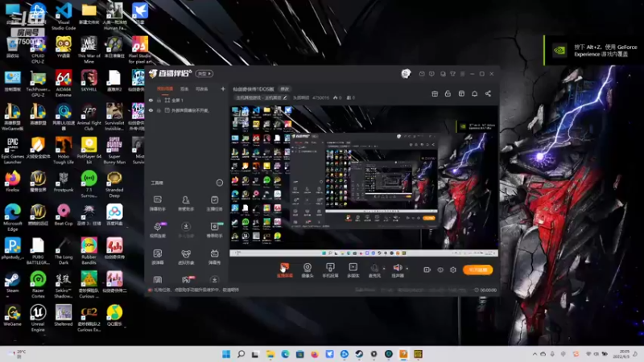Open the AIDA64 Extreme desktop icon
The image size is (644, 362).
pos(64,84)
